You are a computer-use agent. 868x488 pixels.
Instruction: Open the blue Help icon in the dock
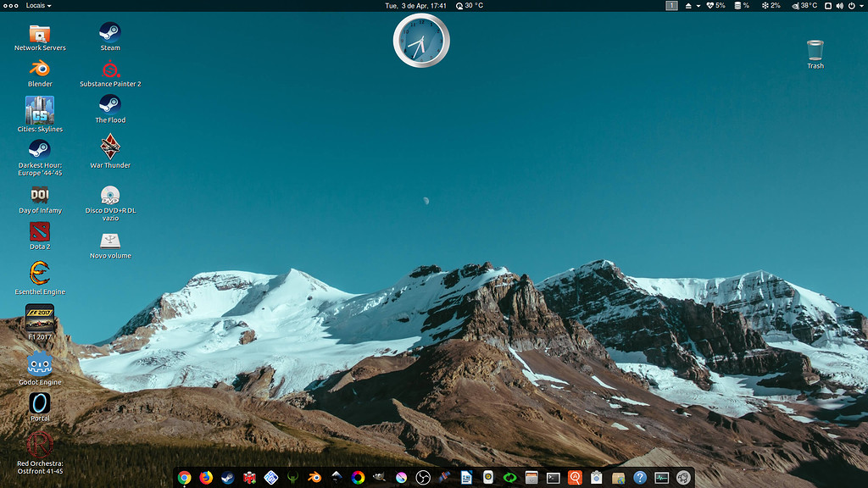coord(640,478)
